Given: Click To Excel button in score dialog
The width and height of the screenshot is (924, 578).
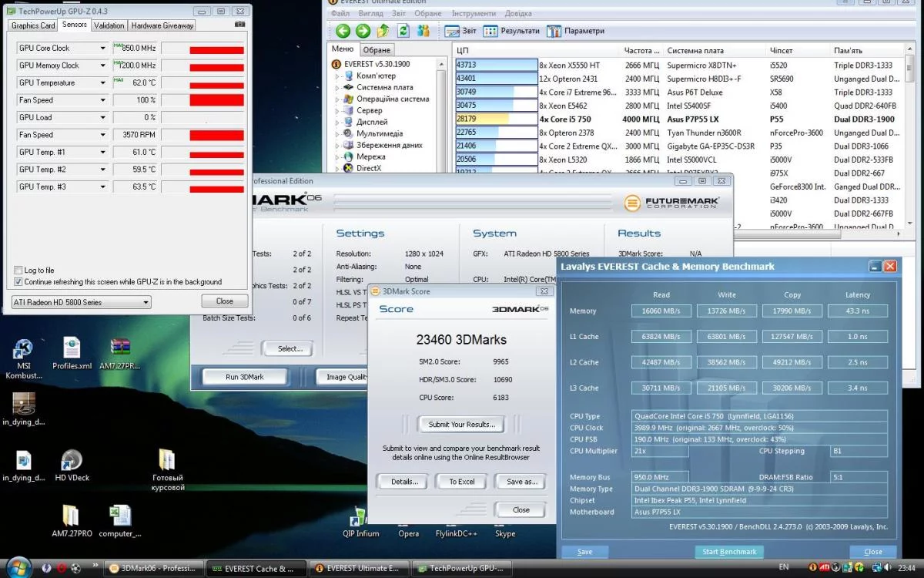Looking at the screenshot, I should click(462, 482).
